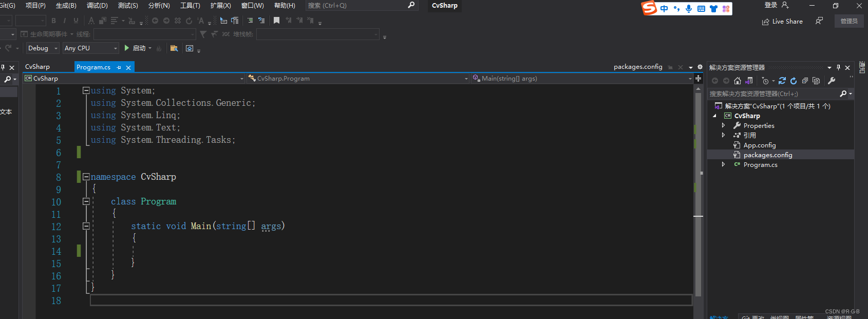Collapse the namespace CvSharp block
The height and width of the screenshot is (319, 868).
click(x=86, y=177)
